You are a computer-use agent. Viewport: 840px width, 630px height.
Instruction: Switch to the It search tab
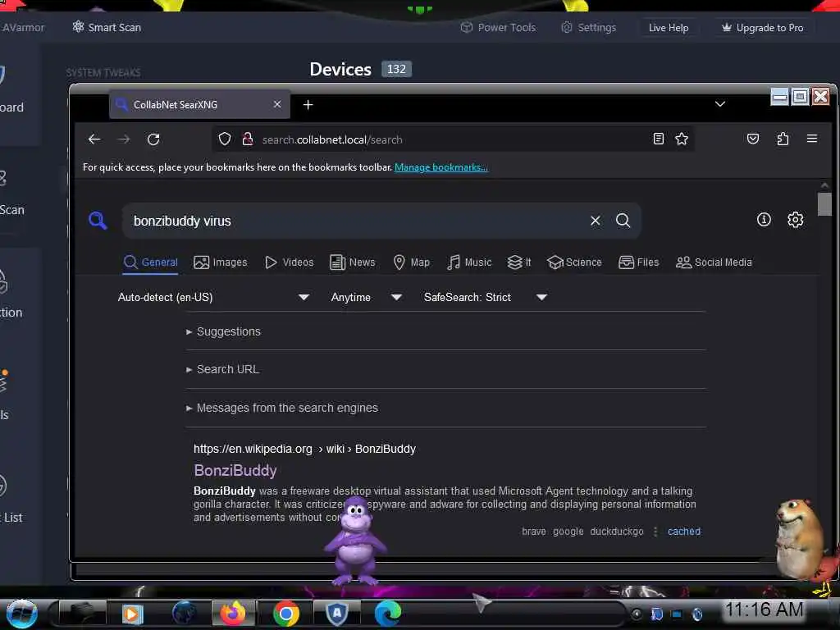[x=519, y=262]
